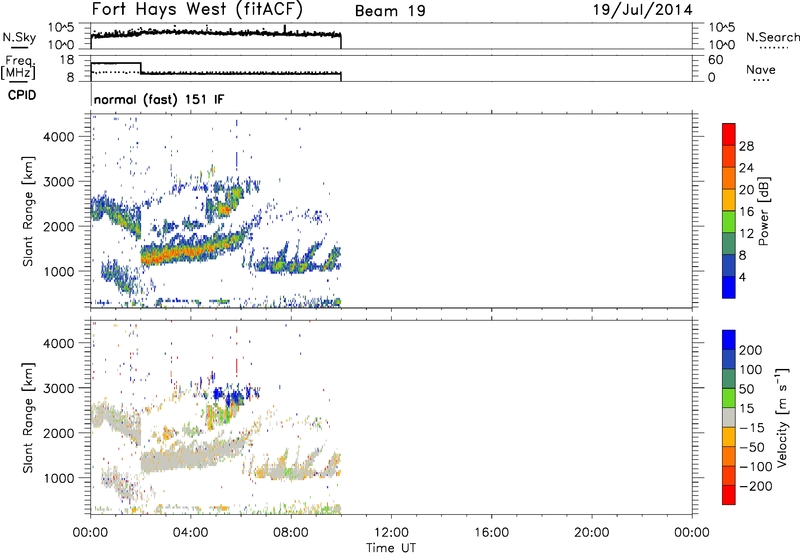
Task: Select the 24–28 dB orange-red Power swatch
Action: [729, 157]
